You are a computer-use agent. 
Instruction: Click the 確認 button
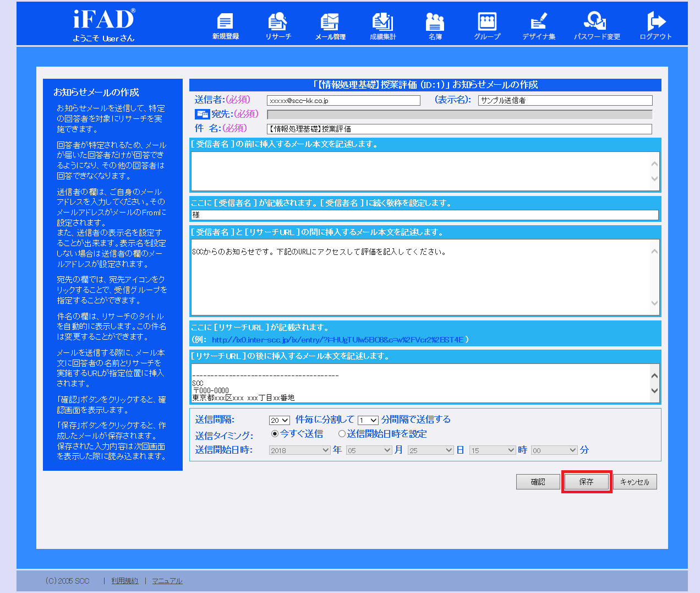click(538, 482)
